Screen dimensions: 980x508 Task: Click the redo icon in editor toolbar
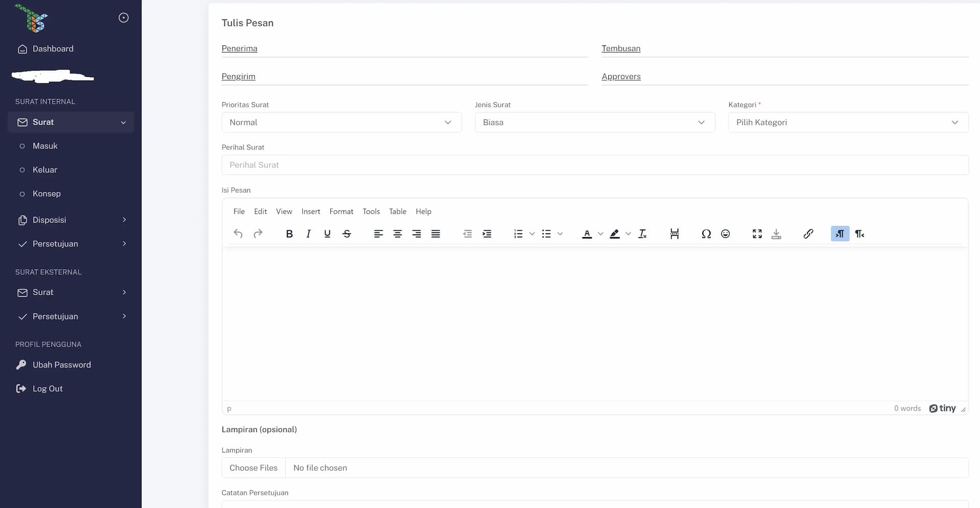pos(258,234)
